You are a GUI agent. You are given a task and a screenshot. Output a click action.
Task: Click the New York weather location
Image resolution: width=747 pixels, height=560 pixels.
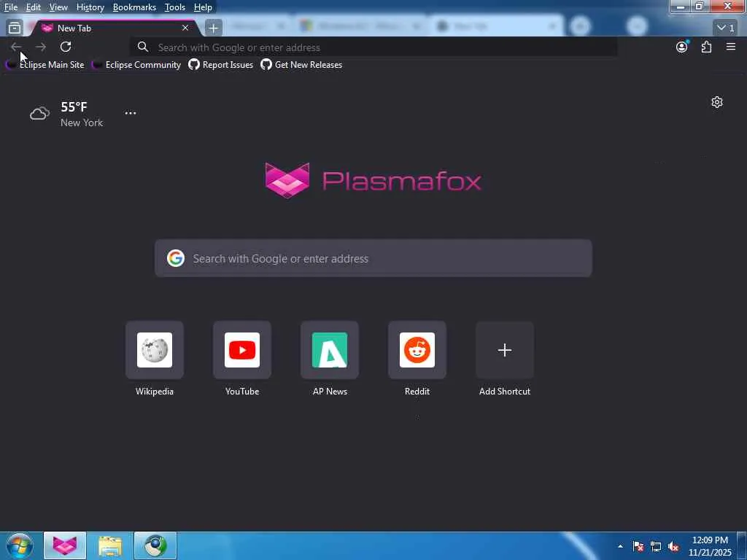click(82, 122)
